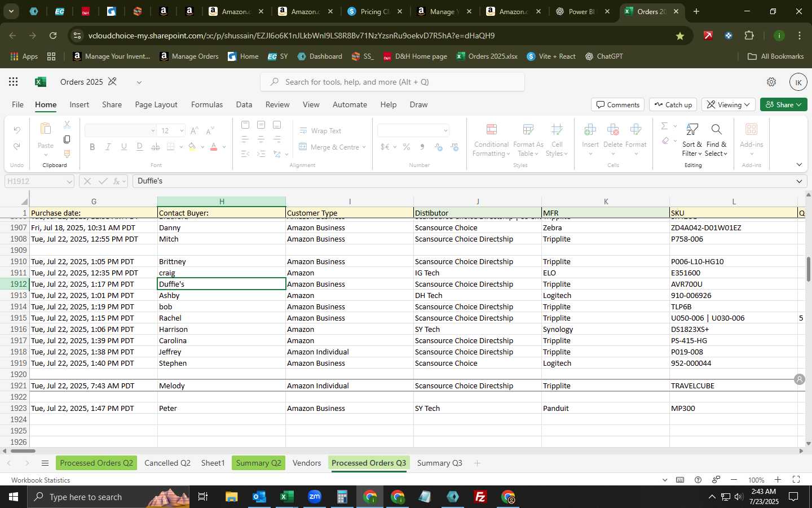Toggle italic formatting
The height and width of the screenshot is (508, 812).
pyautogui.click(x=108, y=147)
